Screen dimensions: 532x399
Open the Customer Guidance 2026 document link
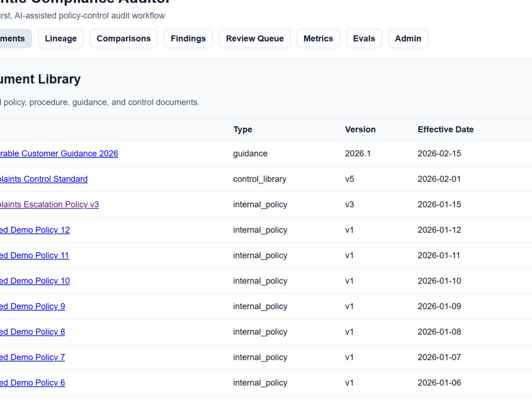pyautogui.click(x=59, y=153)
